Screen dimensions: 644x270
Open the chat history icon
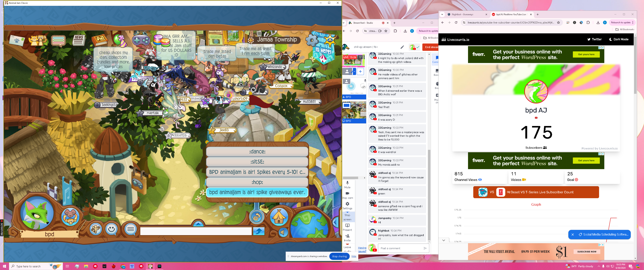(256, 217)
